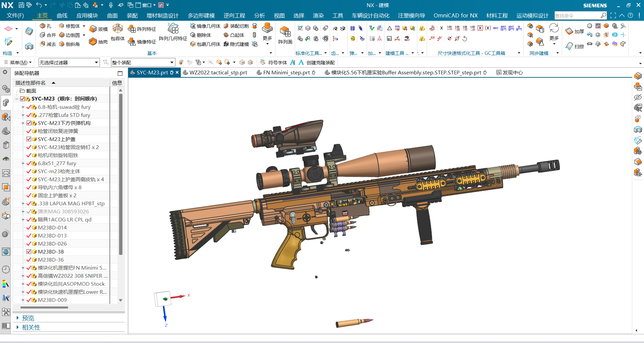This screenshot has width=644, height=343.
Task: Activate the 修剪体 trim body tool
Action: pos(69,26)
